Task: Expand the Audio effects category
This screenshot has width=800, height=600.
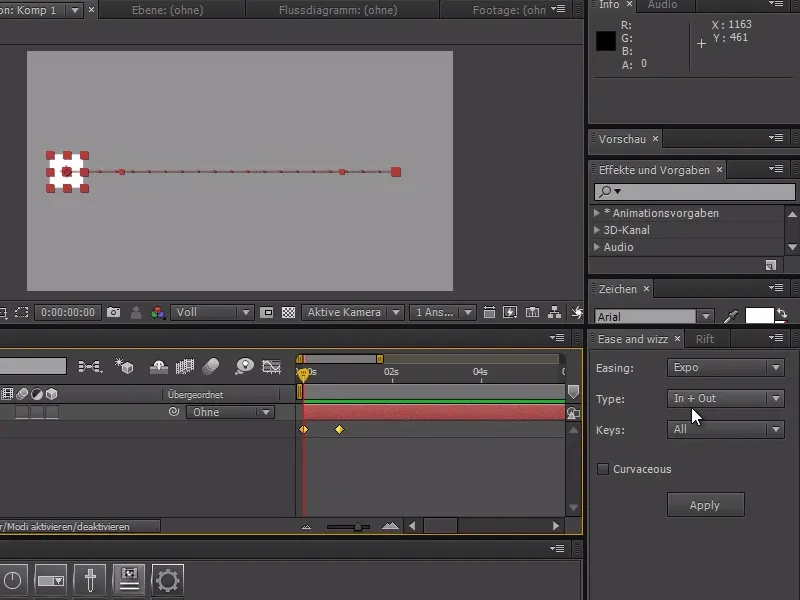Action: tap(596, 247)
